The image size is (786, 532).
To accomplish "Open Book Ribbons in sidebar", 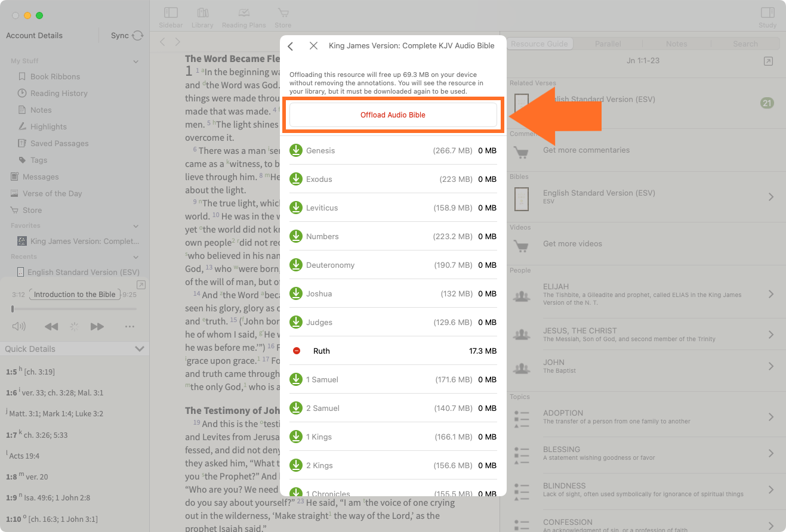I will (x=55, y=76).
